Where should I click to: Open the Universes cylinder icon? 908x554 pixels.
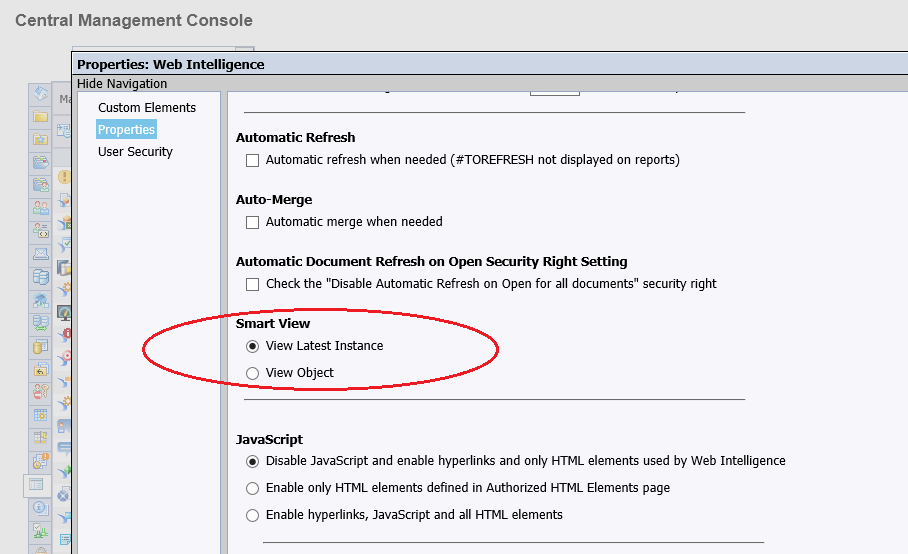click(x=41, y=346)
